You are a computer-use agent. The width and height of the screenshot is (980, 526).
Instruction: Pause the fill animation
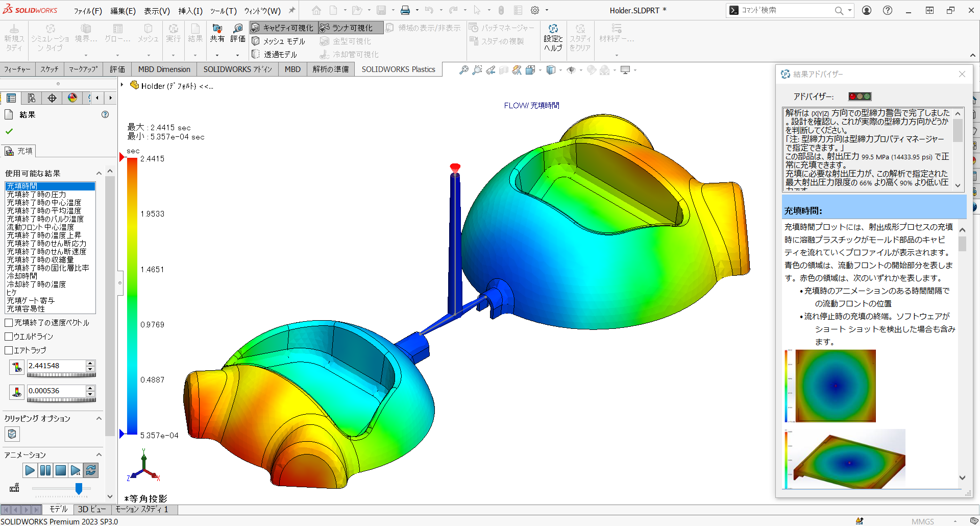pos(45,470)
